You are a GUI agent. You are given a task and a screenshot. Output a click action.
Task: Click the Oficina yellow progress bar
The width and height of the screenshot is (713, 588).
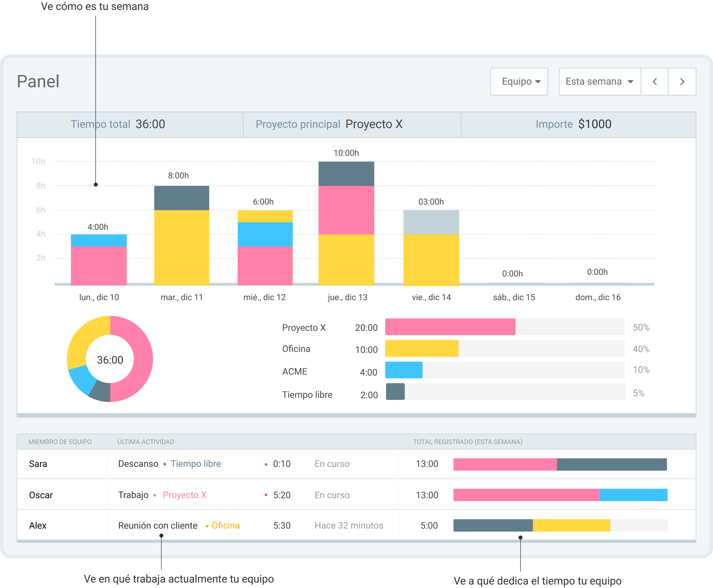click(422, 348)
